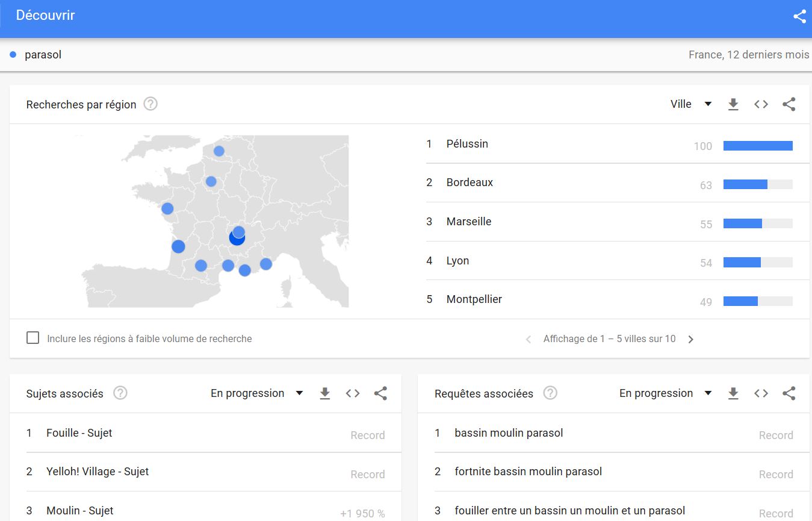This screenshot has width=812, height=521.
Task: Go to next page of cities
Action: [690, 339]
